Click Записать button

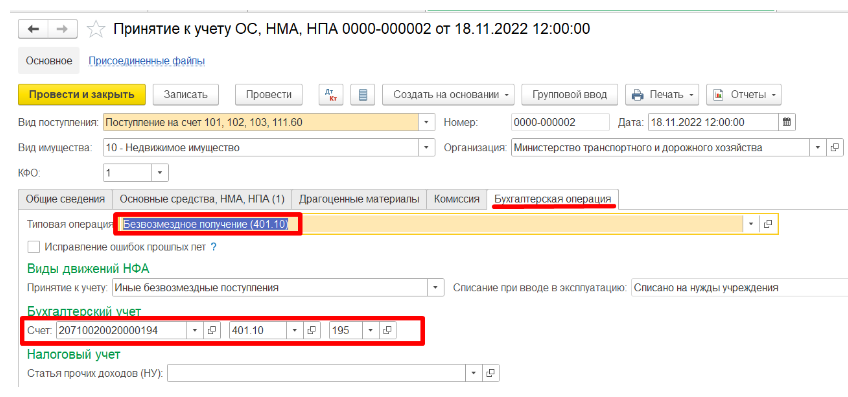point(186,95)
